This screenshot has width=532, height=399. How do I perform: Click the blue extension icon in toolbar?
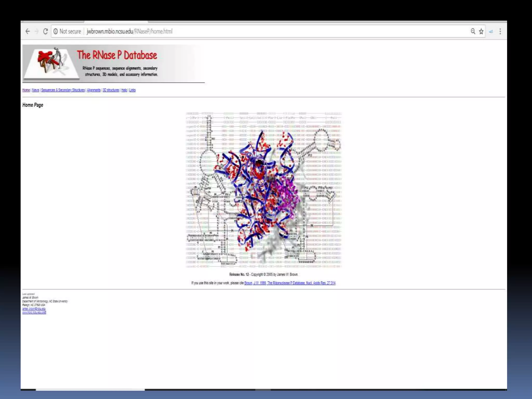[491, 32]
